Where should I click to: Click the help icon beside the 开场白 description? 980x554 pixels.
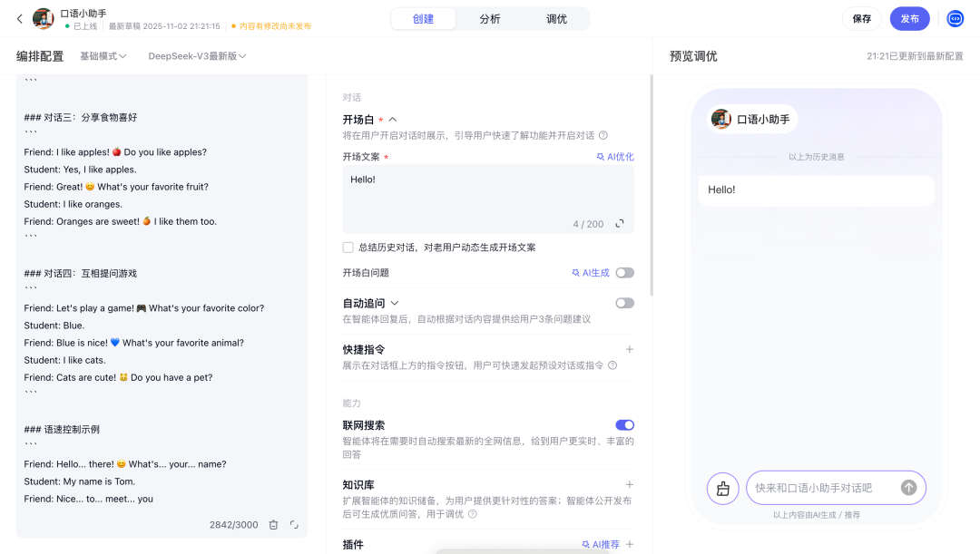click(x=603, y=135)
